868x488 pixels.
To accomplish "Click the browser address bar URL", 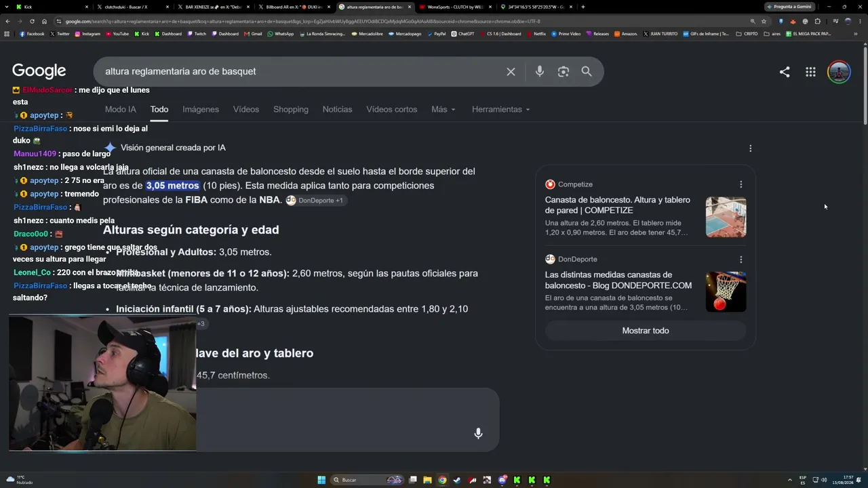I will pos(303,21).
